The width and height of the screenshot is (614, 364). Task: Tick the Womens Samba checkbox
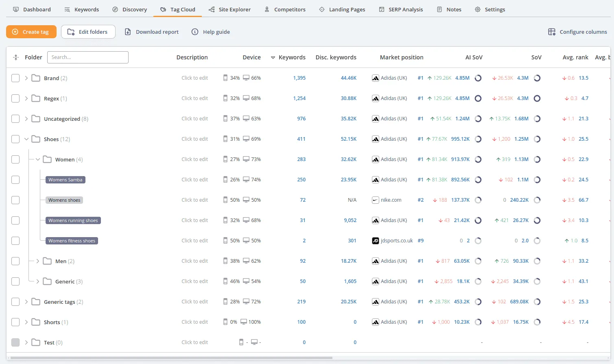click(15, 180)
